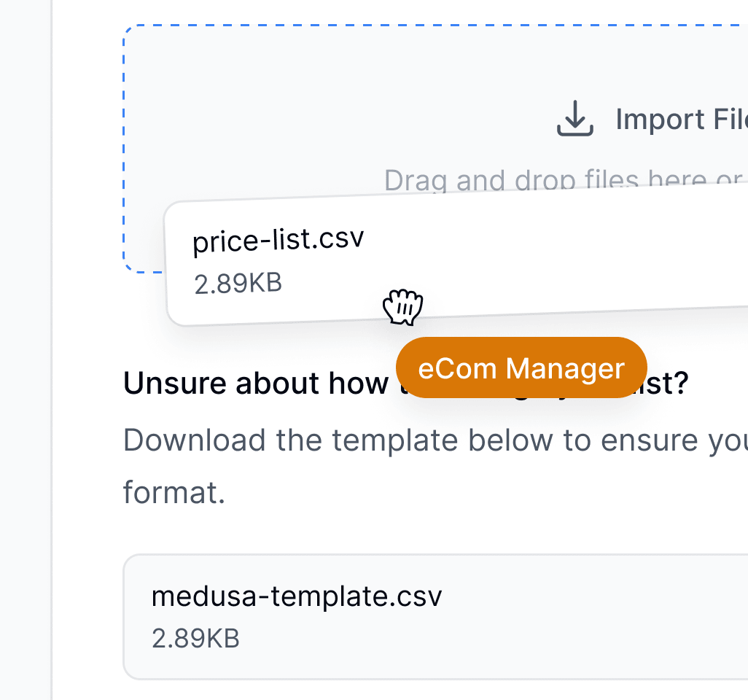The image size is (748, 700).
Task: Click the orange eCom Manager badge
Action: click(521, 367)
